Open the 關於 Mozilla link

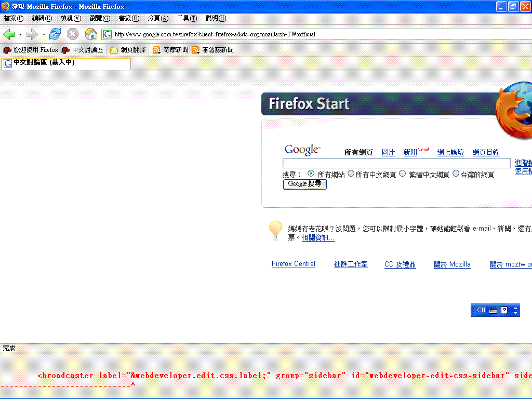453,264
